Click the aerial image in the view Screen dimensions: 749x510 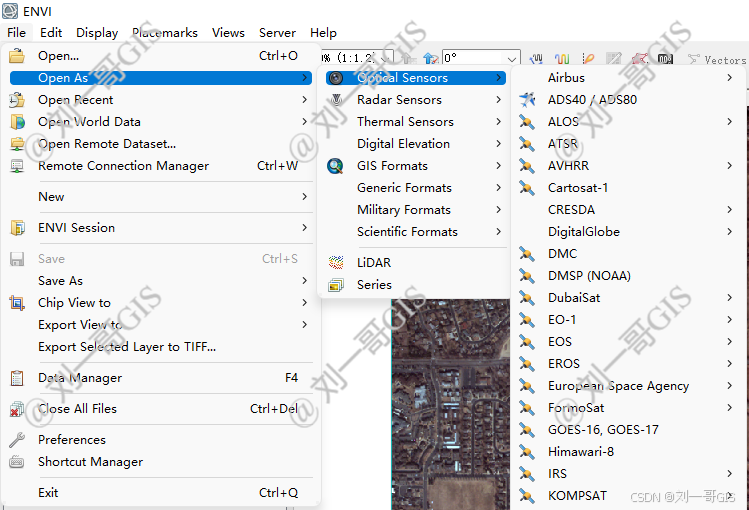coord(450,404)
